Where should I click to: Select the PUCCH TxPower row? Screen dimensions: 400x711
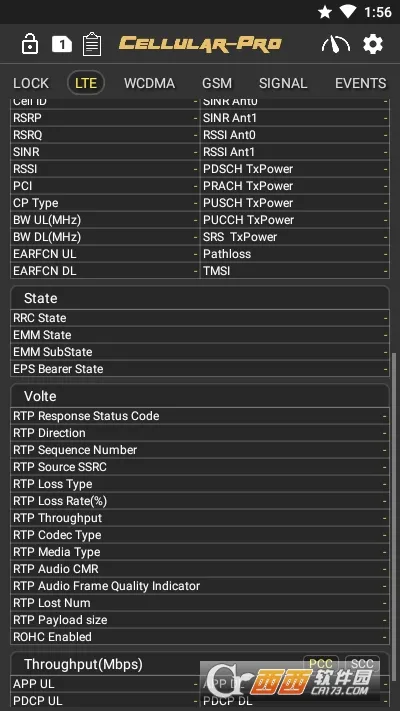(x=295, y=220)
